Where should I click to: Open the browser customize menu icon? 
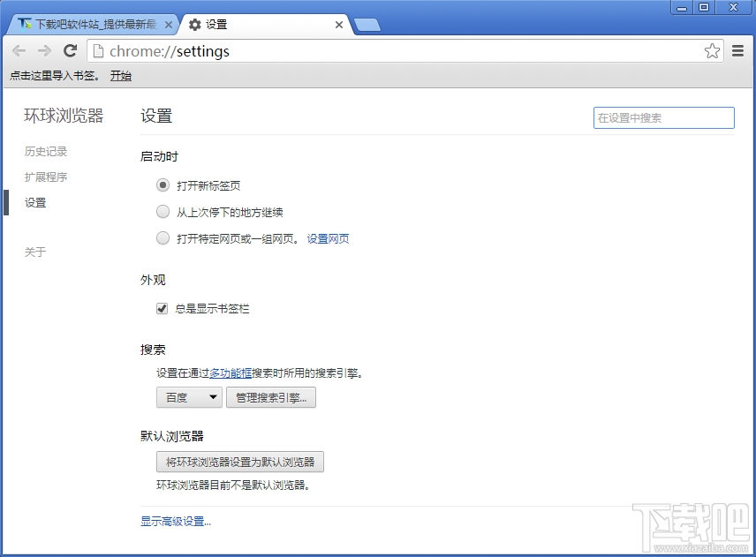[738, 50]
